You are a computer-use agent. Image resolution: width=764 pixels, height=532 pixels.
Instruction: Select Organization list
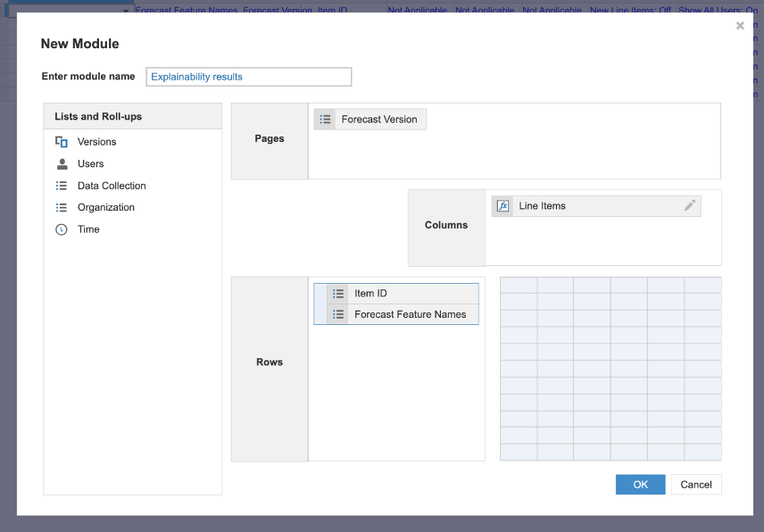104,207
